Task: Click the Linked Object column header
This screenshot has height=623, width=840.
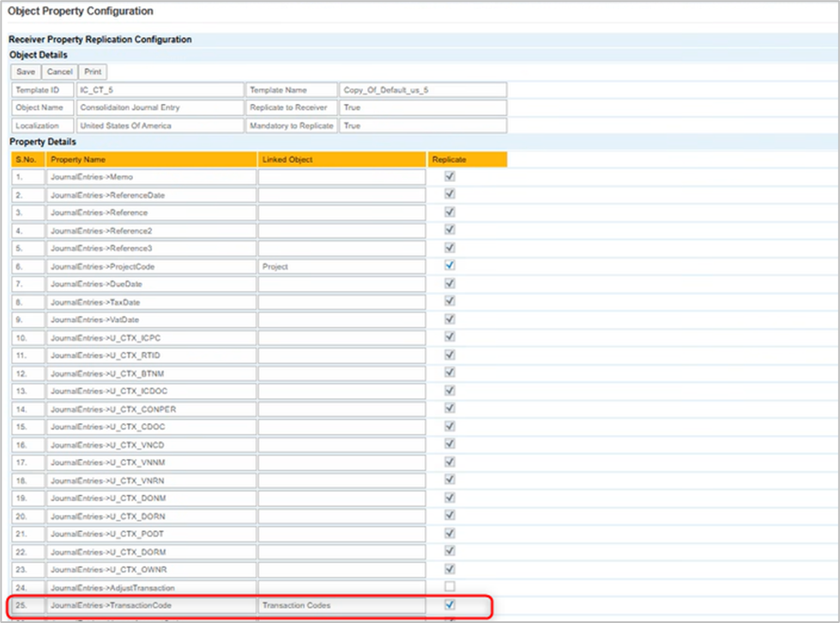Action: click(341, 160)
